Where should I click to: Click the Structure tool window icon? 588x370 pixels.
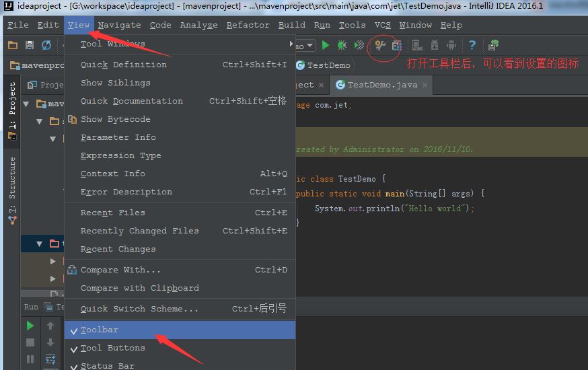[x=12, y=220]
